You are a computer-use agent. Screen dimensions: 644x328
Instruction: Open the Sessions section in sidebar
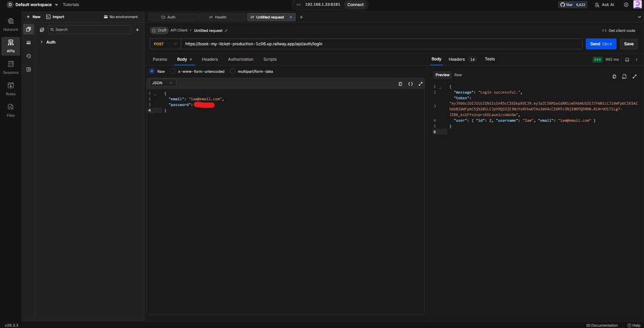[11, 68]
